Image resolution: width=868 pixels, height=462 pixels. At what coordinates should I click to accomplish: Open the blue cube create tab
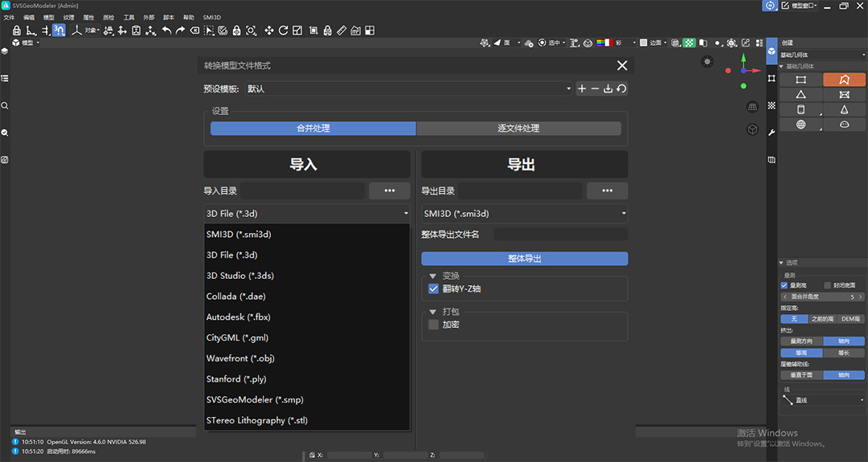pos(772,51)
